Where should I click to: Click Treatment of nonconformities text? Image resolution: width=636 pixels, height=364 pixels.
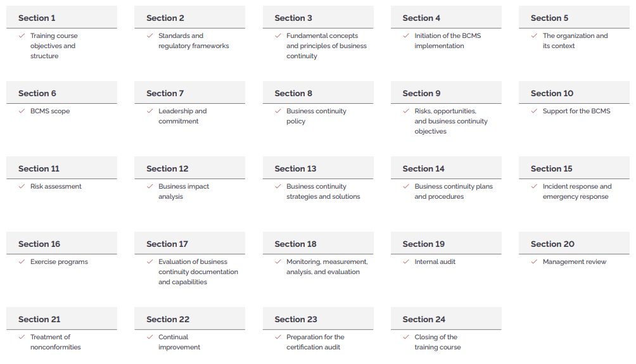coord(56,342)
